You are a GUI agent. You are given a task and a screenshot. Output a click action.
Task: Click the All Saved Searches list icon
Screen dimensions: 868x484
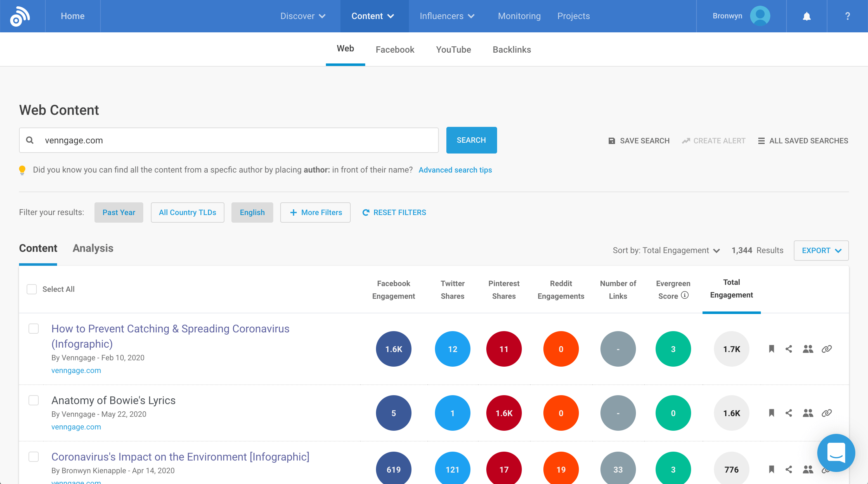pos(761,141)
